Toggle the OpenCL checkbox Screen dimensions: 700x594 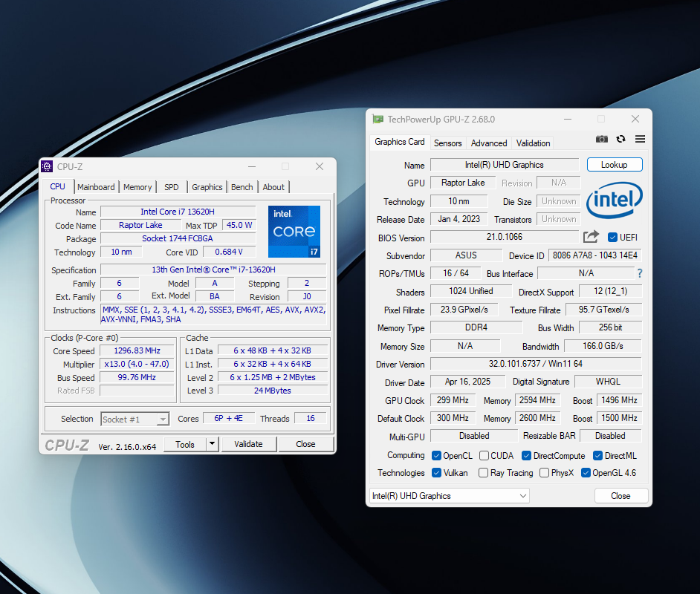[437, 456]
